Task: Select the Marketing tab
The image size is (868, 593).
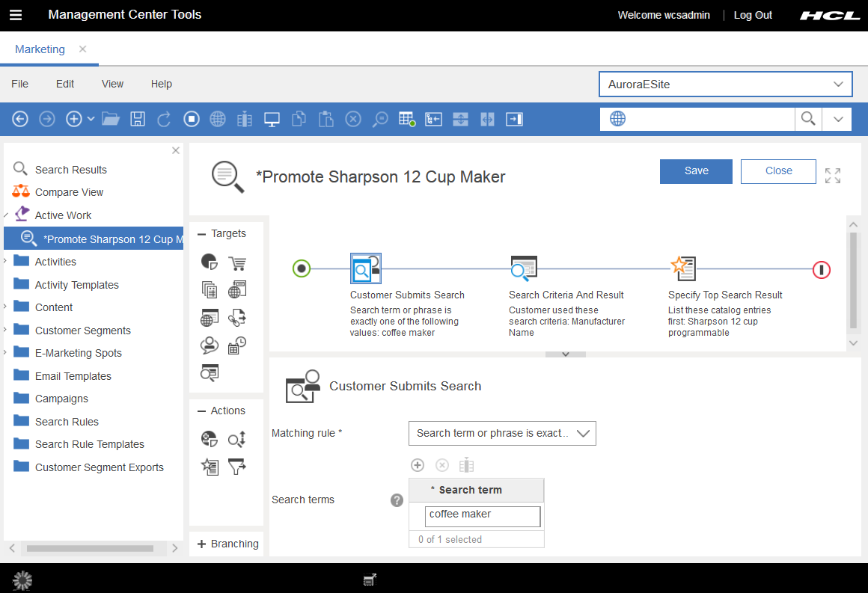Action: 40,49
